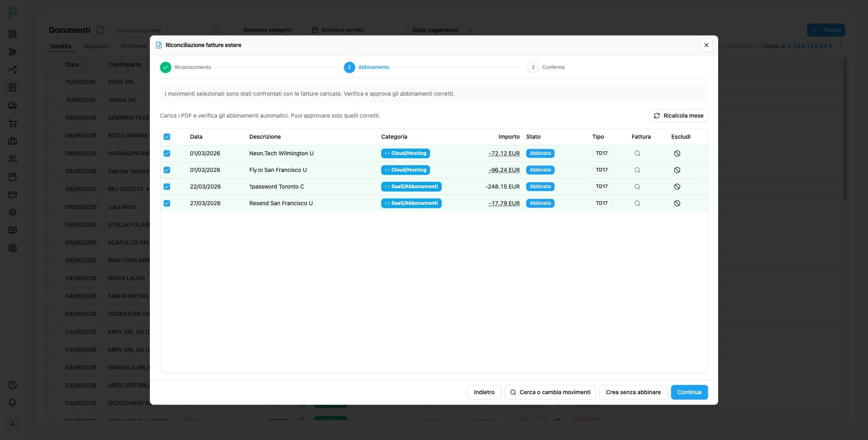This screenshot has width=868, height=440.
Task: Change category Cloud/Hosting on Fly.Io row
Action: tap(405, 170)
